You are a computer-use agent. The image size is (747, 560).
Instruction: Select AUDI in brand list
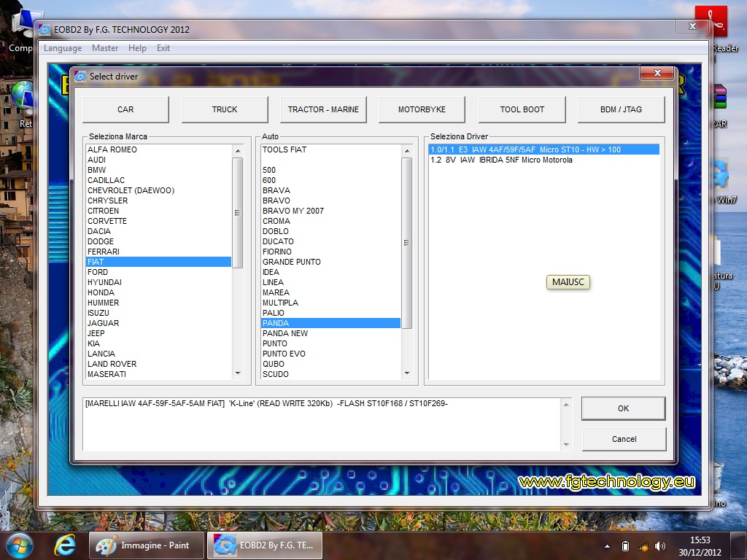[158, 160]
